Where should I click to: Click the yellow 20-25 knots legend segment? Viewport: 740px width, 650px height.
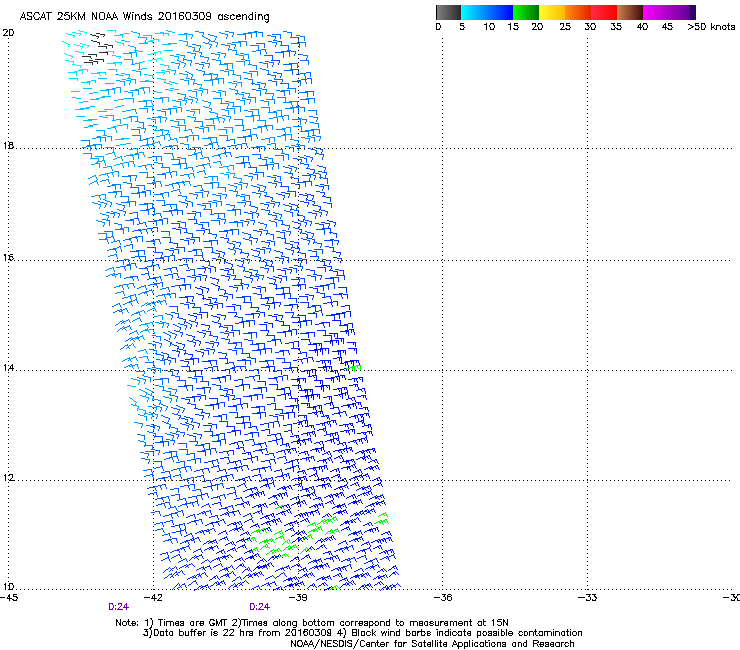[x=552, y=12]
